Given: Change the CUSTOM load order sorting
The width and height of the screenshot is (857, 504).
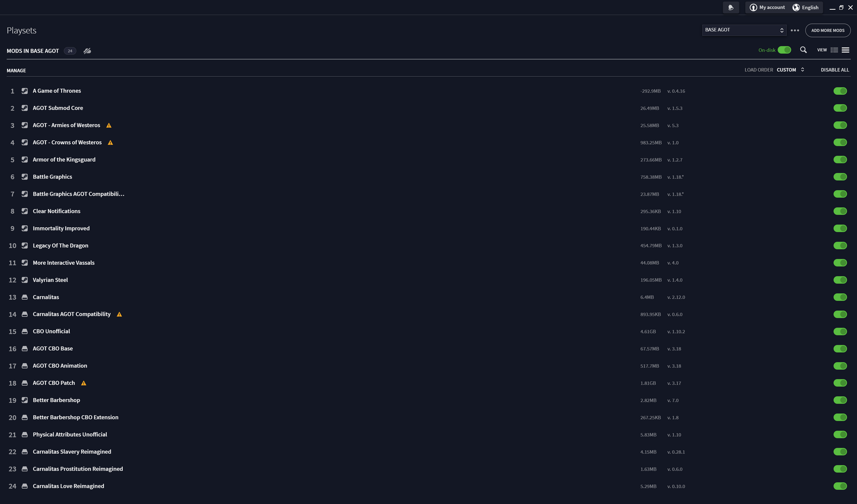Looking at the screenshot, I should [x=790, y=70].
